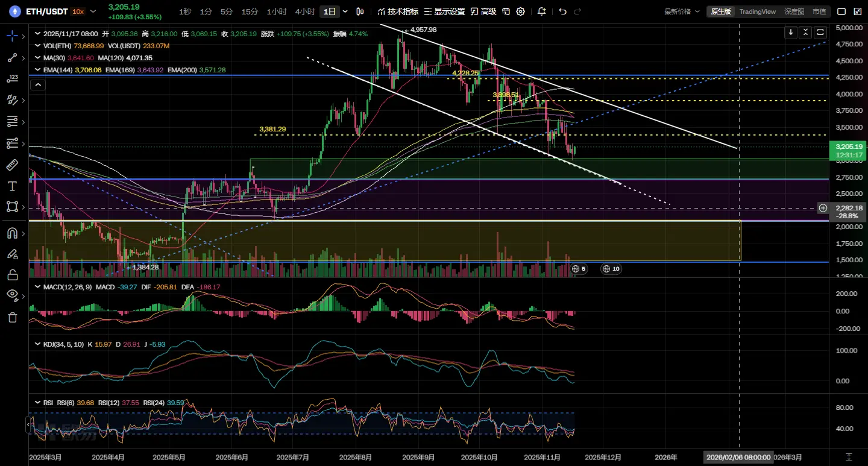Hide all drawings with the eye icon
Screen dimensions: 868x466
pos(12,295)
